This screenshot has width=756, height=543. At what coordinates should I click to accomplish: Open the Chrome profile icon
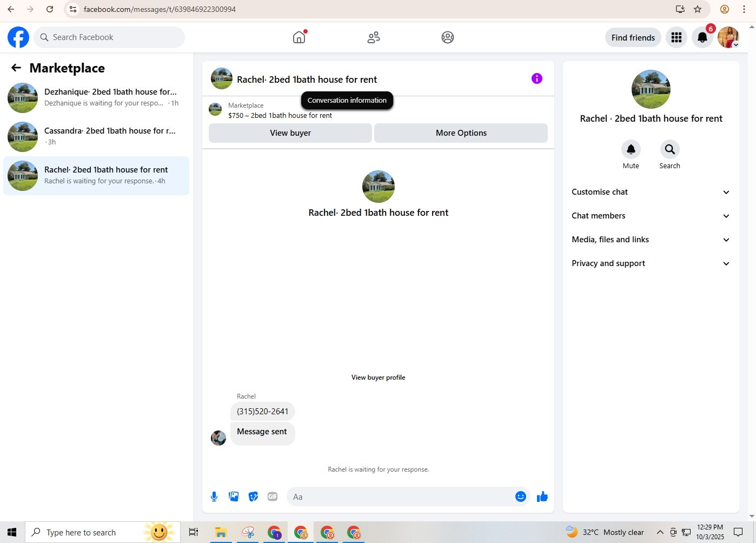coord(725,9)
